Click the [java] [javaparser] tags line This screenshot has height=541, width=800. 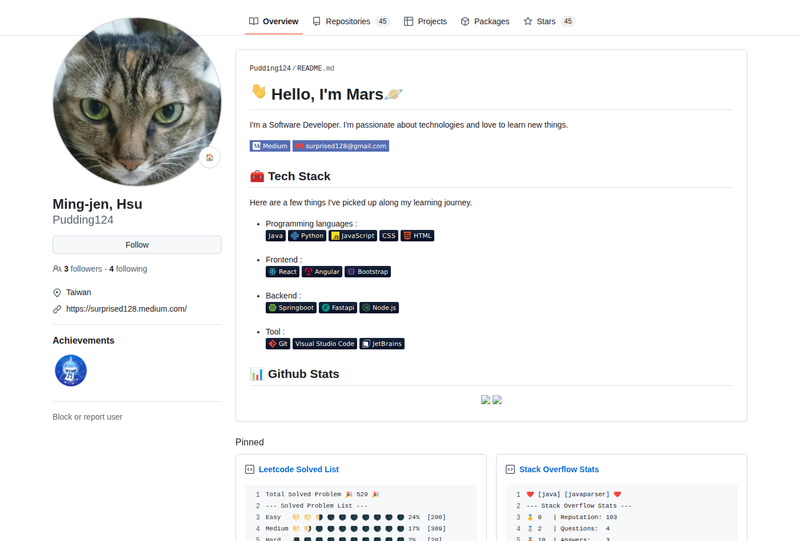(x=573, y=494)
